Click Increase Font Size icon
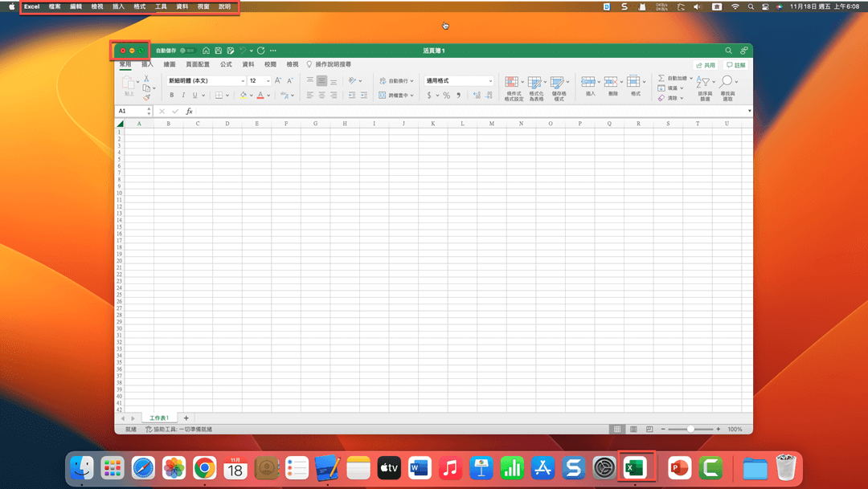Image resolution: width=868 pixels, height=489 pixels. [x=278, y=80]
